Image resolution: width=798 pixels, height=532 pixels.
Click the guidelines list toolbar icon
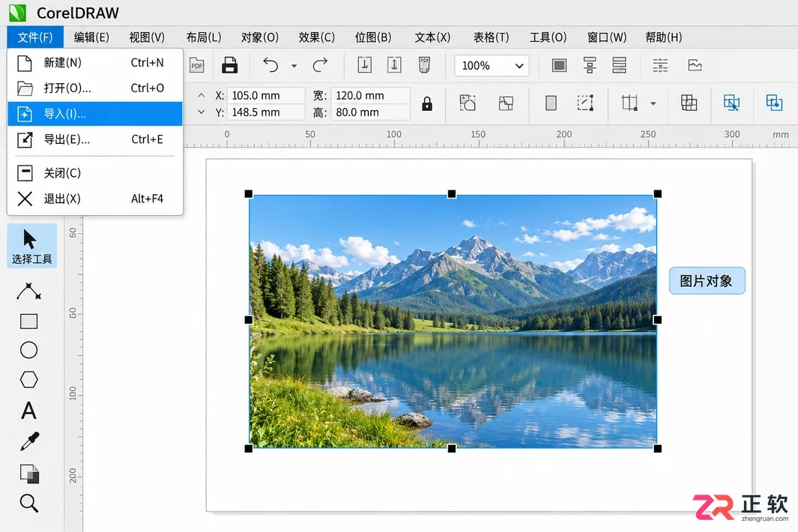point(660,65)
